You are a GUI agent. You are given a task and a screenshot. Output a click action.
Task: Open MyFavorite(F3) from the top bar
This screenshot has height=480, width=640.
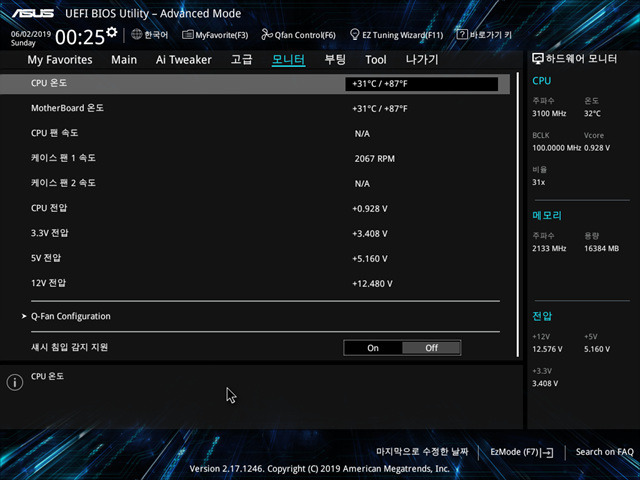[215, 35]
